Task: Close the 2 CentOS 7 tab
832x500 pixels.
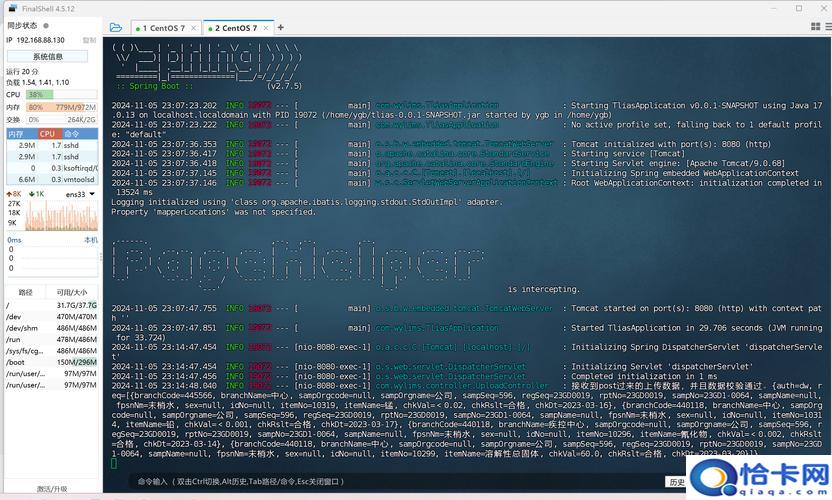Action: click(x=266, y=28)
